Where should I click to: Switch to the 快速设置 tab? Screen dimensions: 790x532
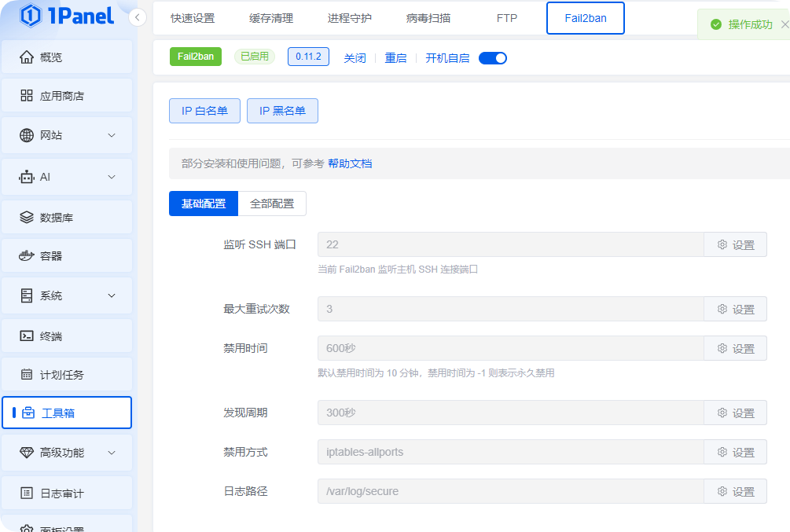click(193, 18)
